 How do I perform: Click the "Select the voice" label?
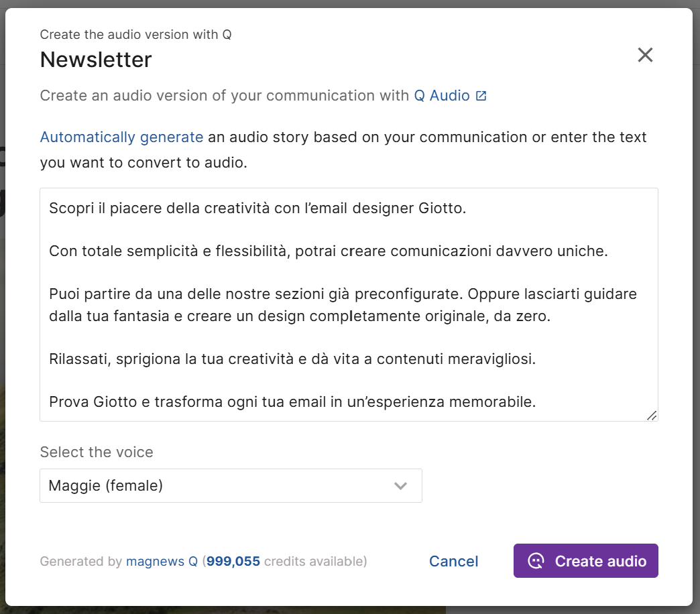(x=97, y=452)
